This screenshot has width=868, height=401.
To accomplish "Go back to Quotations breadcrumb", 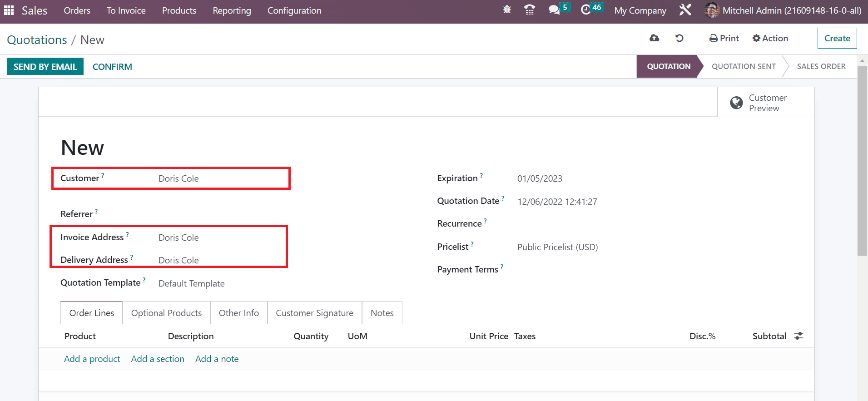I will [37, 40].
